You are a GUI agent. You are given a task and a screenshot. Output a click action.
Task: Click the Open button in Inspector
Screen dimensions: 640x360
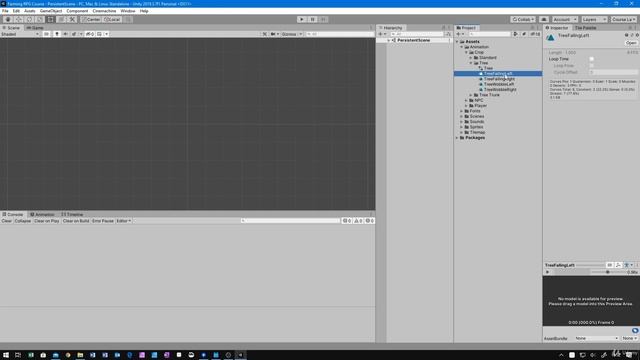click(631, 43)
